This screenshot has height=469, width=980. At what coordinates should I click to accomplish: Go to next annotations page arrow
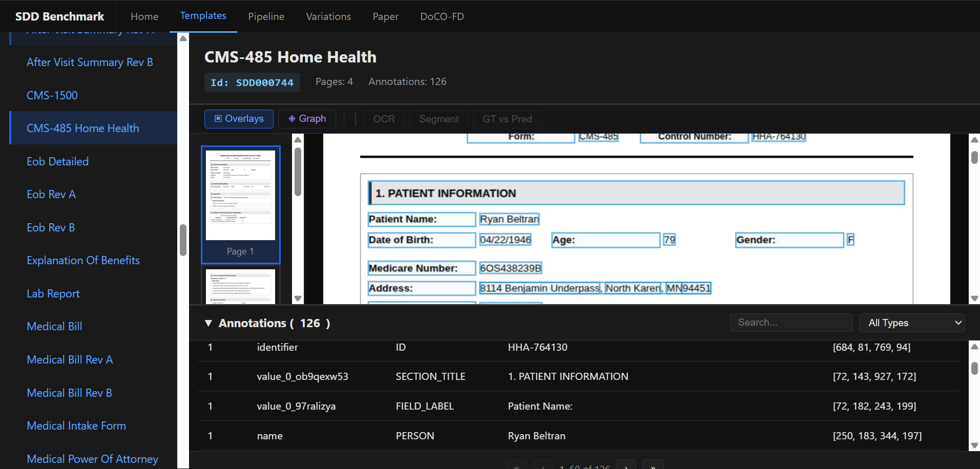pos(626,465)
